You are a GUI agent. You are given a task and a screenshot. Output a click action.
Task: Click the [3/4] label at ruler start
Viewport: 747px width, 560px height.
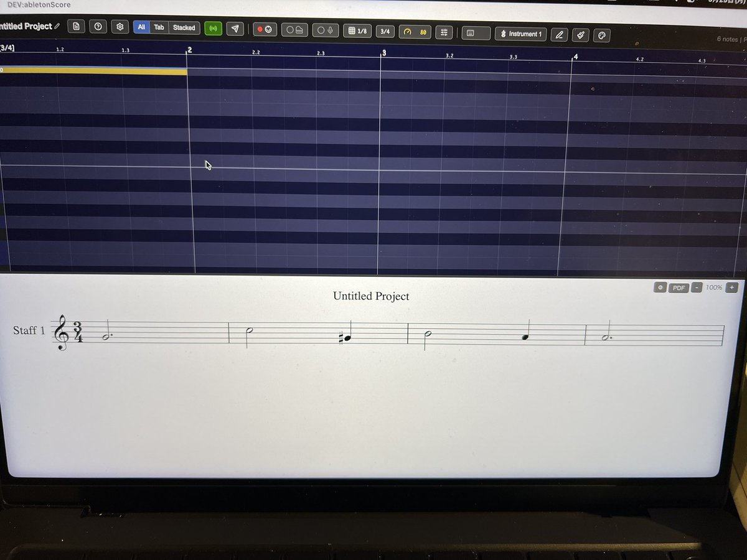point(7,49)
